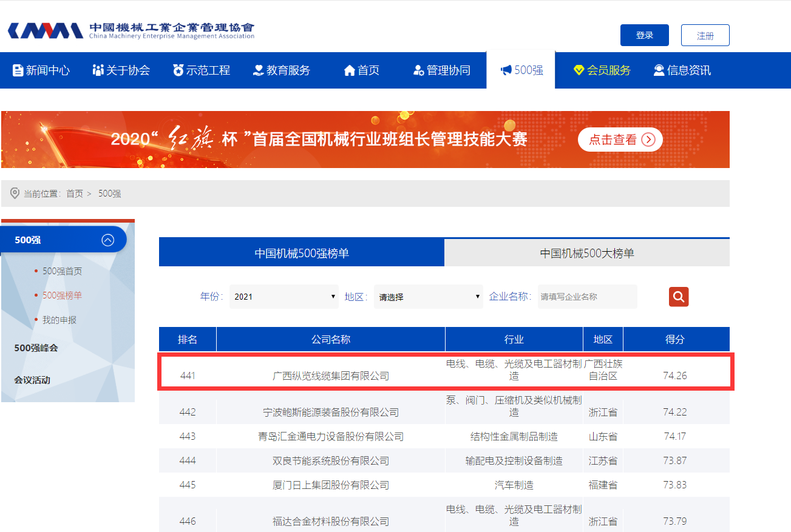
Task: Navigate to 首页 via the home icon
Action: tap(362, 70)
